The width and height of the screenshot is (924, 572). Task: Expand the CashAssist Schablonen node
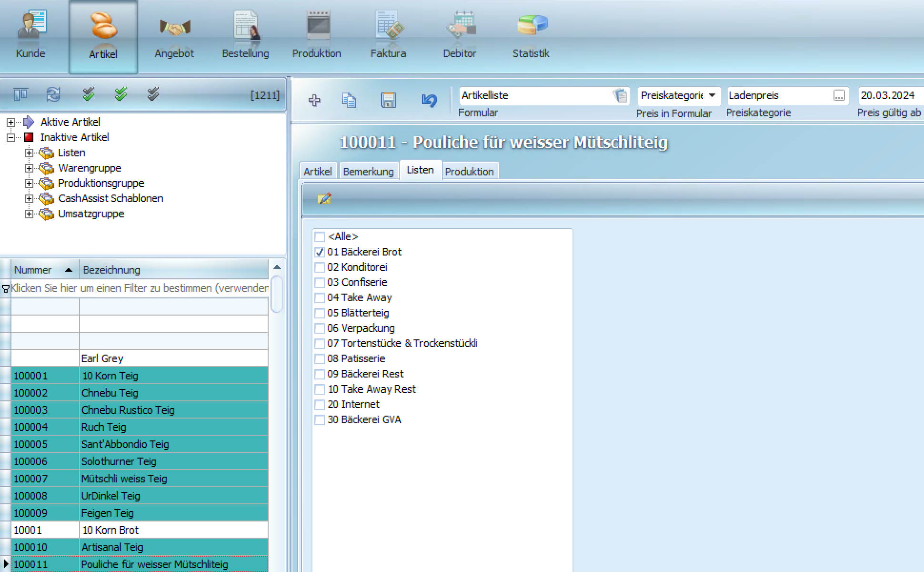coord(29,199)
